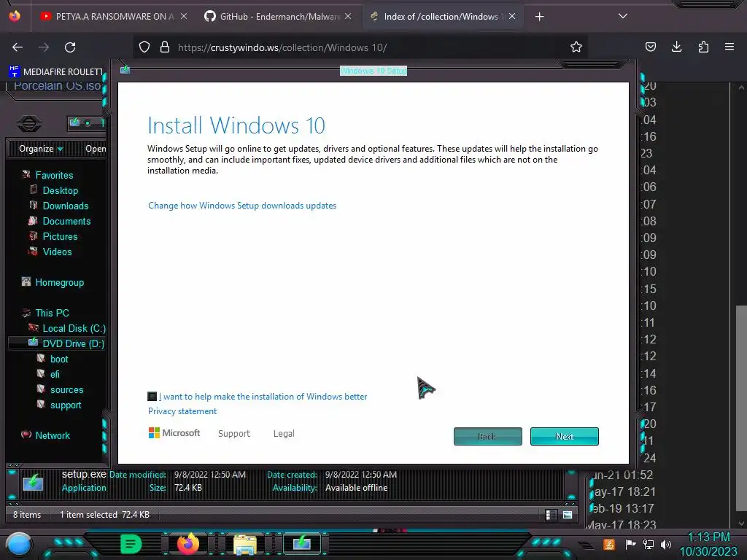The height and width of the screenshot is (560, 747).
Task: Select Favorites in Explorer navigation pane
Action: (x=54, y=175)
